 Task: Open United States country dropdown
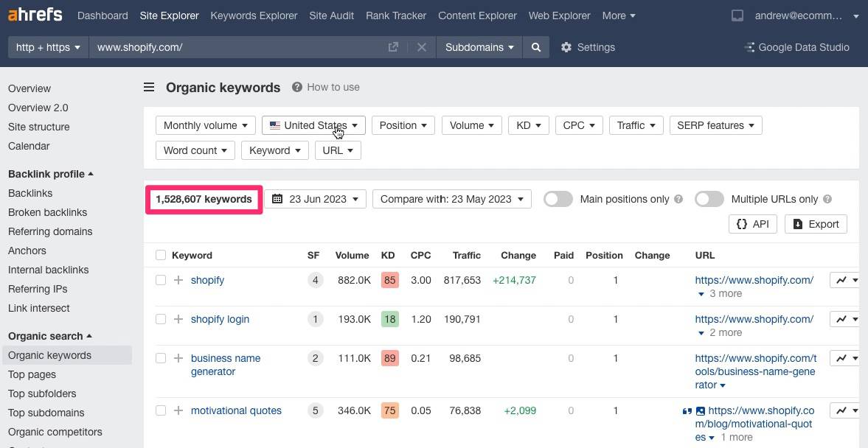313,125
